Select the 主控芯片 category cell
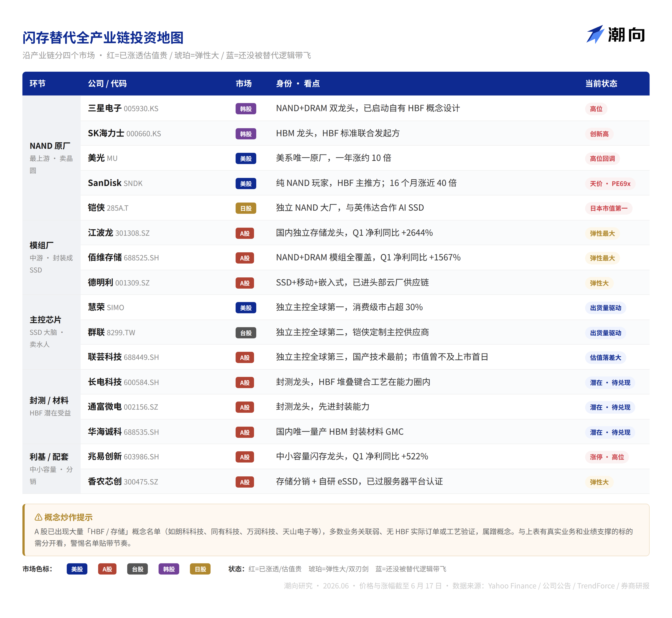Viewport: 672px width, 618px height. [52, 332]
